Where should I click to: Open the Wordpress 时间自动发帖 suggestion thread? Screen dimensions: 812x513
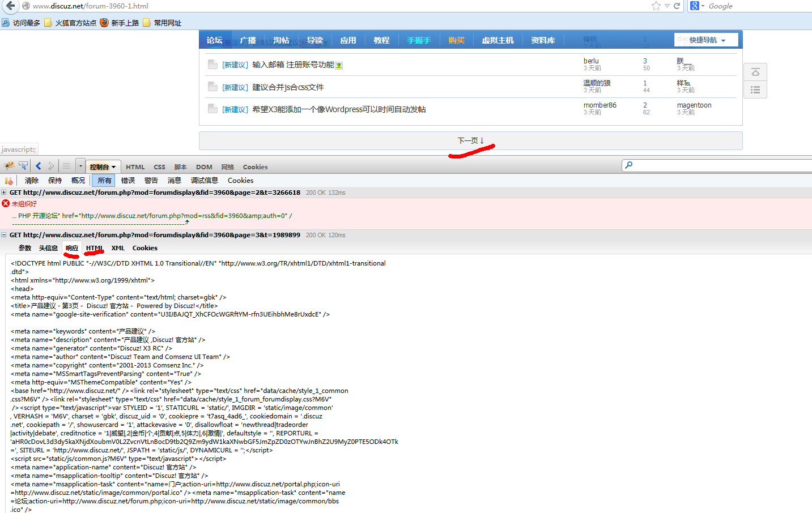339,109
